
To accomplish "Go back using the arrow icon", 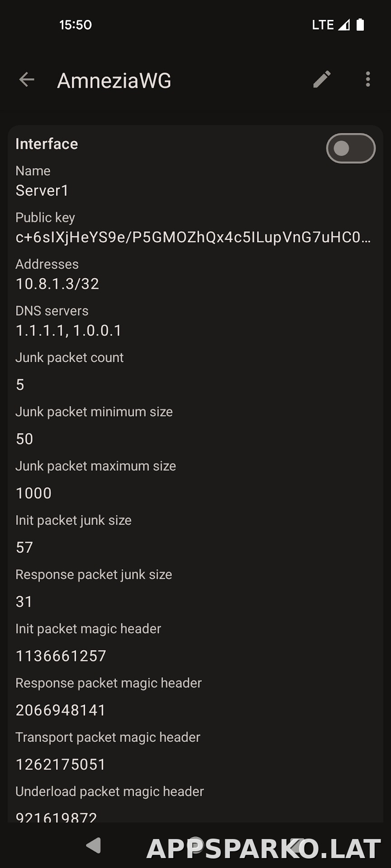I will click(27, 80).
